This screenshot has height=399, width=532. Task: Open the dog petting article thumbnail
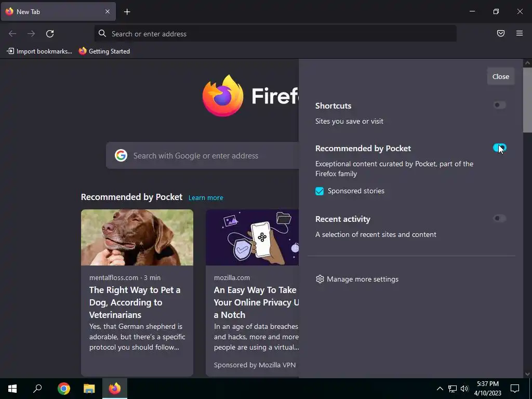pos(137,237)
